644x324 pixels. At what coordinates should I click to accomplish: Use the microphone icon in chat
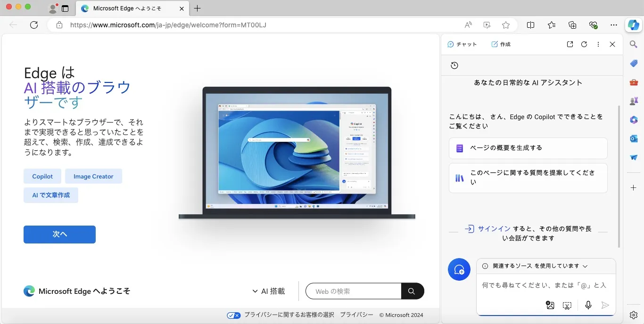pyautogui.click(x=588, y=305)
